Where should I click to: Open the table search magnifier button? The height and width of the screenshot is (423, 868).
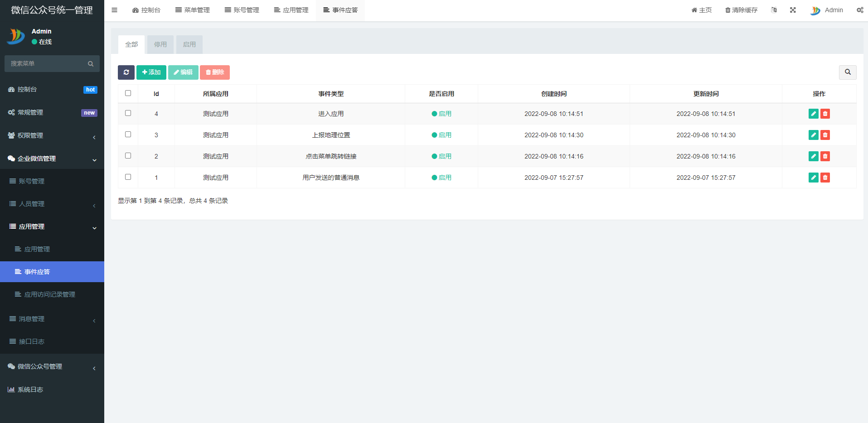pyautogui.click(x=847, y=72)
